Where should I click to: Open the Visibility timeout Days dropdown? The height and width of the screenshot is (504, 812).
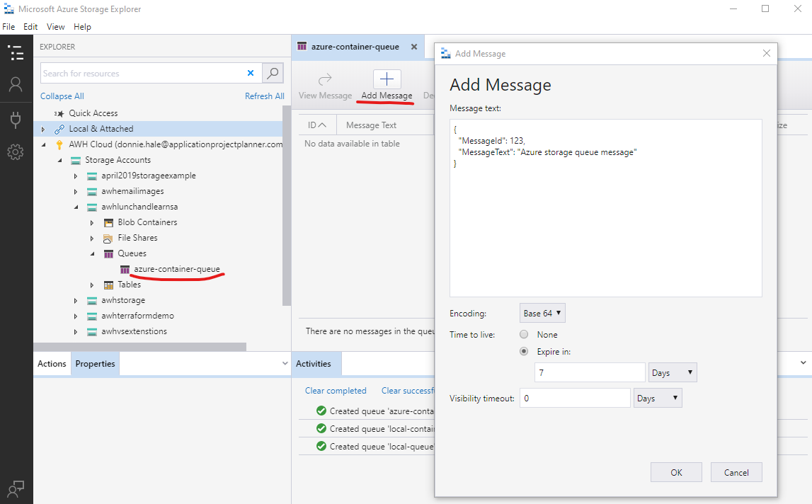[x=658, y=398]
